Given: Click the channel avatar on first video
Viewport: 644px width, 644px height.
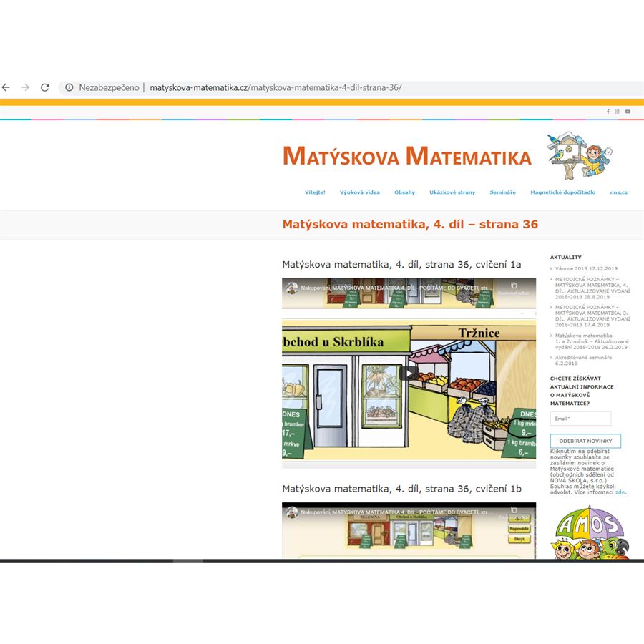Looking at the screenshot, I should coord(292,288).
